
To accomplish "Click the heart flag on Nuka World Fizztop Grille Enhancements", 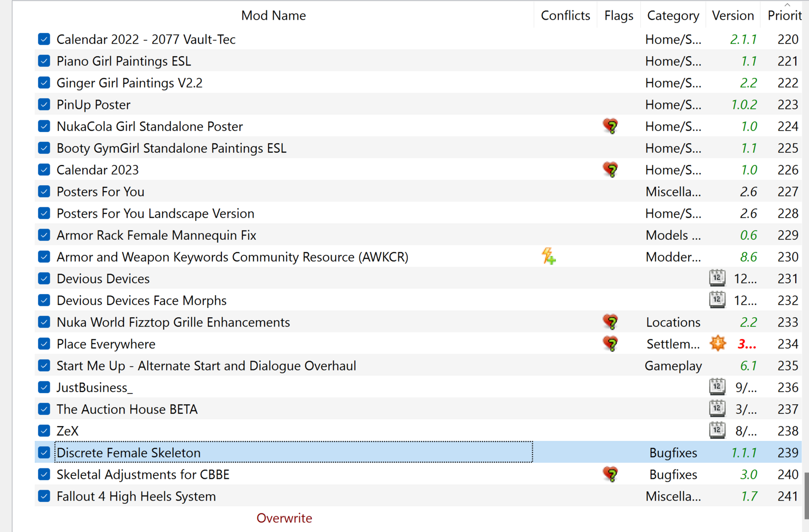I will click(610, 322).
